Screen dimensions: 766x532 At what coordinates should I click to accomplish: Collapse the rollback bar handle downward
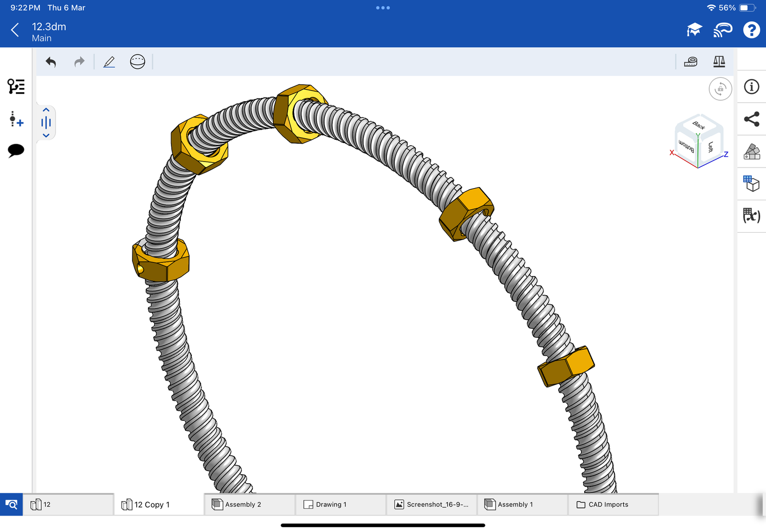pos(46,136)
